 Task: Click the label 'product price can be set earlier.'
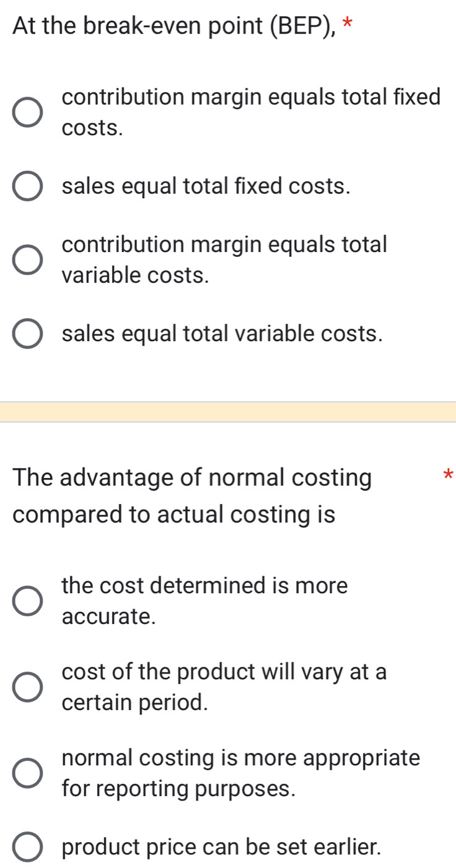tap(221, 848)
